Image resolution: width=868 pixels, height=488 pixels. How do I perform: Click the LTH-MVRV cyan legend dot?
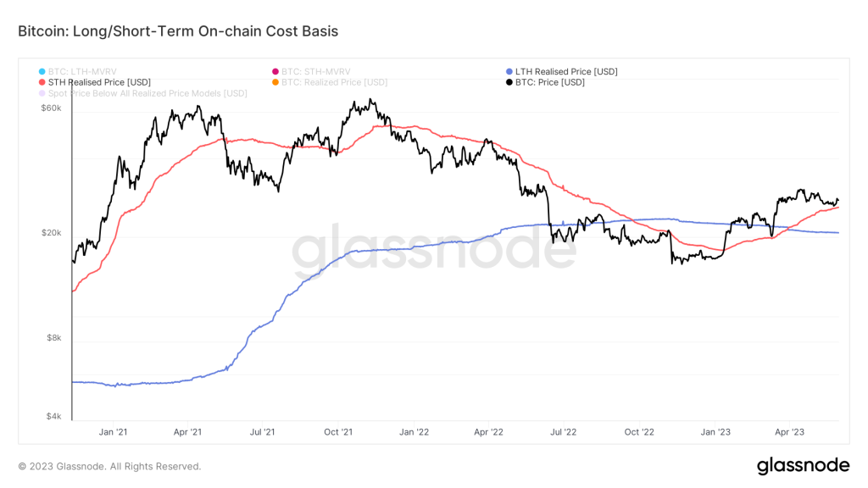[42, 71]
